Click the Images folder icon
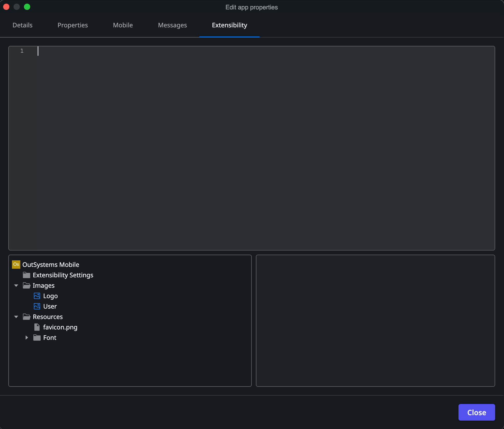Viewport: 504px width, 429px height. (26, 285)
